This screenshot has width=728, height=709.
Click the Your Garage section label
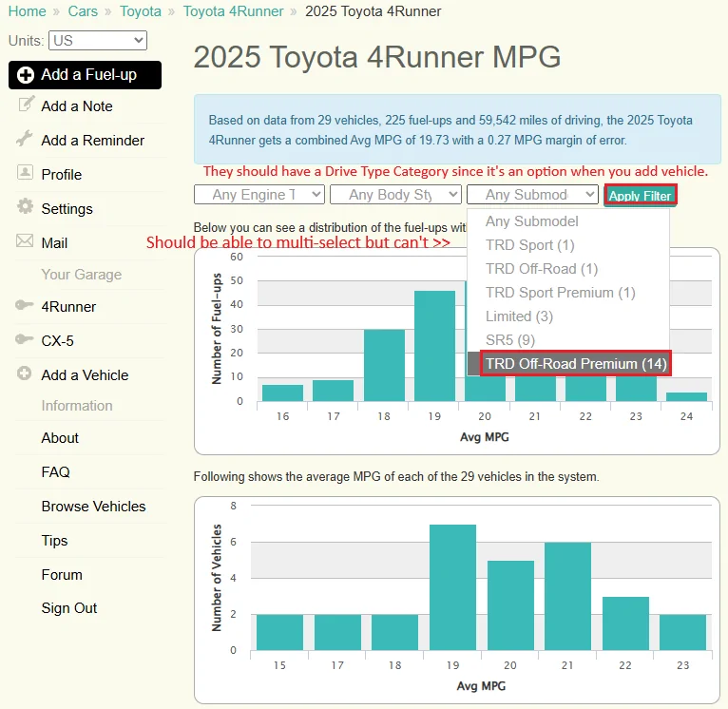point(81,275)
